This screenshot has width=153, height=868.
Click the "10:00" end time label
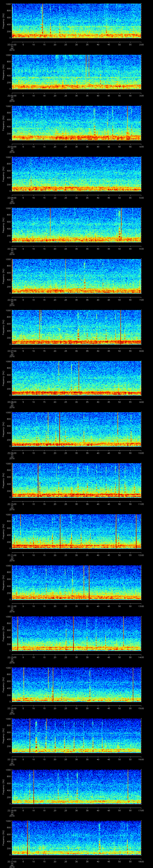(x=141, y=453)
